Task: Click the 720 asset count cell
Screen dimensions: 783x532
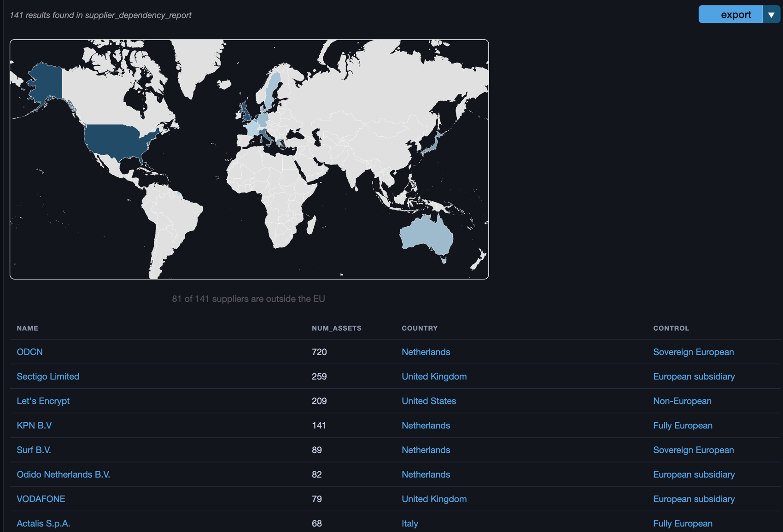Action: [x=319, y=352]
